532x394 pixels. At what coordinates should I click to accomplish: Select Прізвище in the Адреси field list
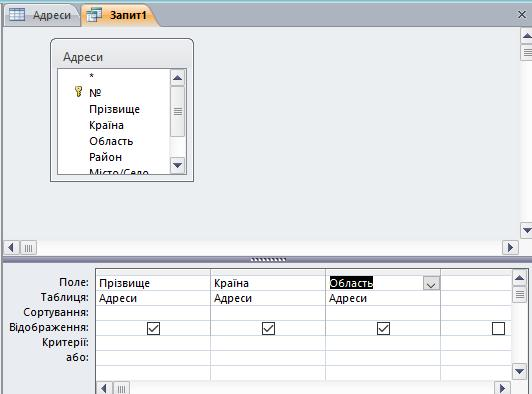(x=114, y=109)
